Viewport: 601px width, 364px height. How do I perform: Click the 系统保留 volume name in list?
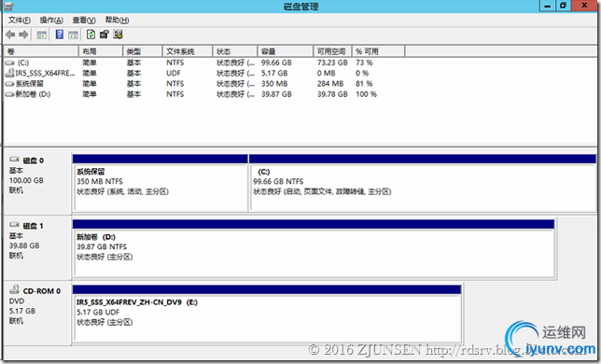(x=30, y=83)
